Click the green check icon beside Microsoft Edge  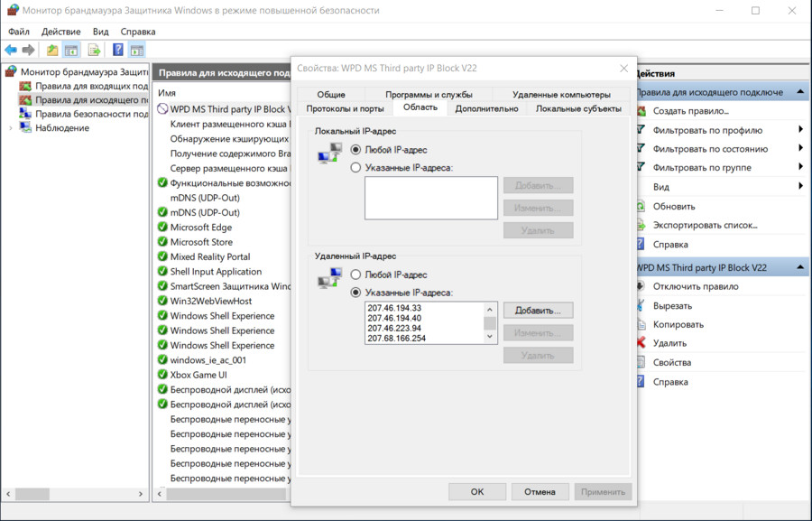[x=162, y=227]
